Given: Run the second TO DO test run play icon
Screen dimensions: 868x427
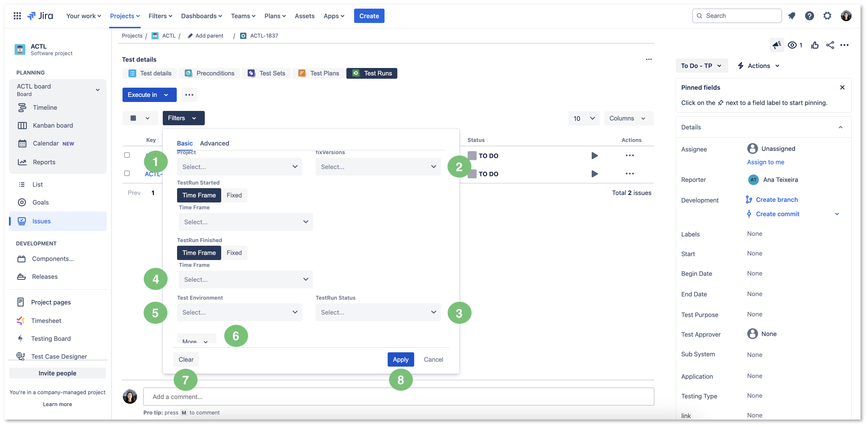Looking at the screenshot, I should point(594,174).
